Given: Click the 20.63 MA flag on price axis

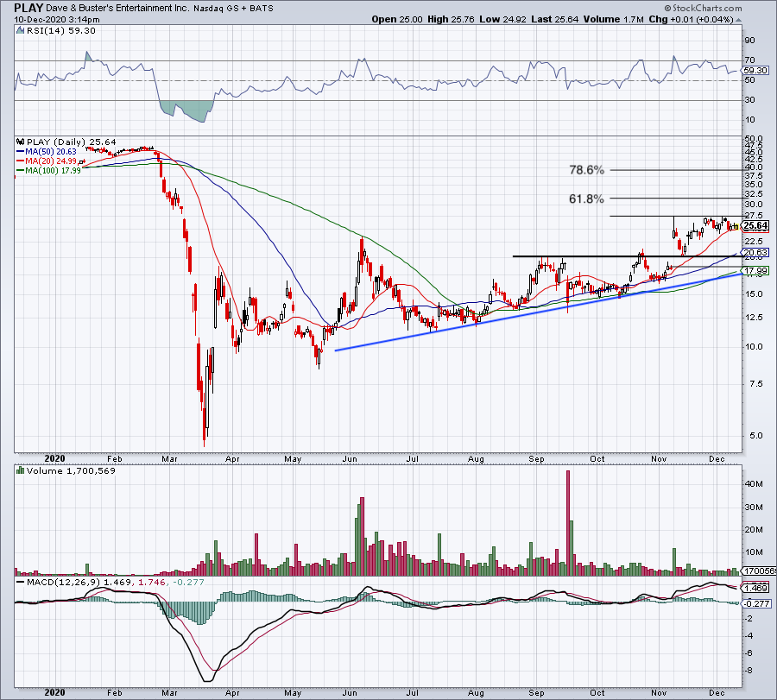Looking at the screenshot, I should click(756, 253).
